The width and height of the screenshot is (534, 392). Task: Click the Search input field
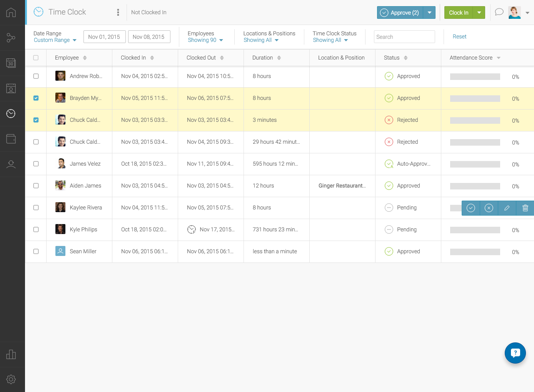(x=404, y=37)
